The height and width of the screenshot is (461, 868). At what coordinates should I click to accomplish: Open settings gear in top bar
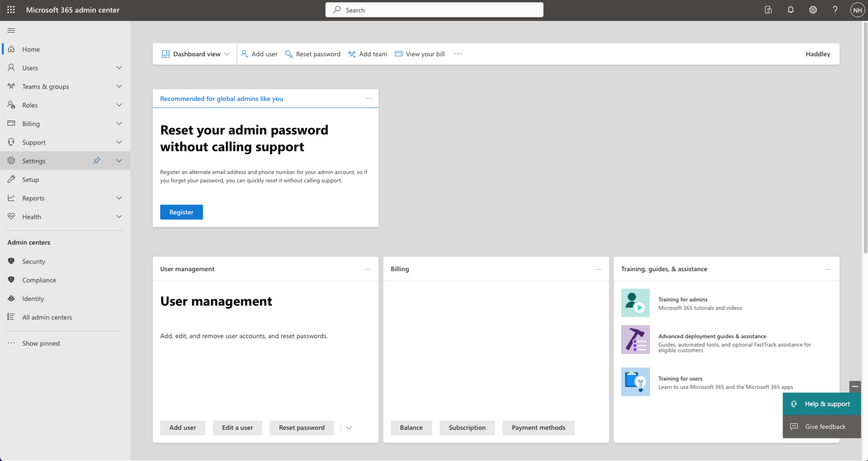(x=813, y=10)
